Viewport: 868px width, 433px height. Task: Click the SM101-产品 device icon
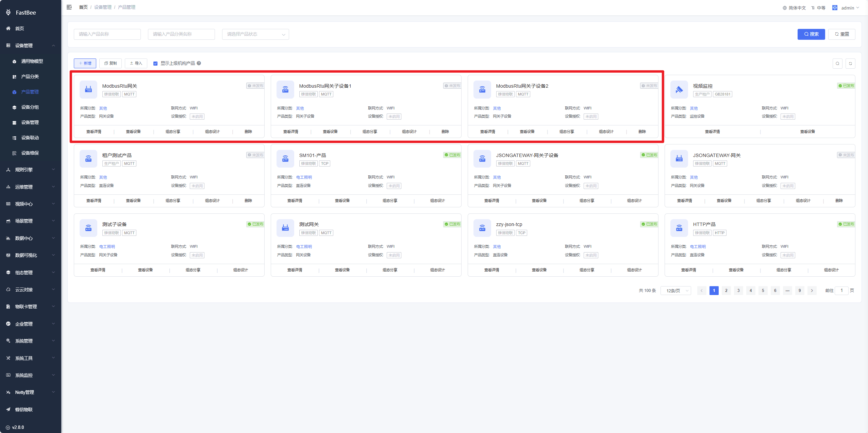pyautogui.click(x=285, y=159)
